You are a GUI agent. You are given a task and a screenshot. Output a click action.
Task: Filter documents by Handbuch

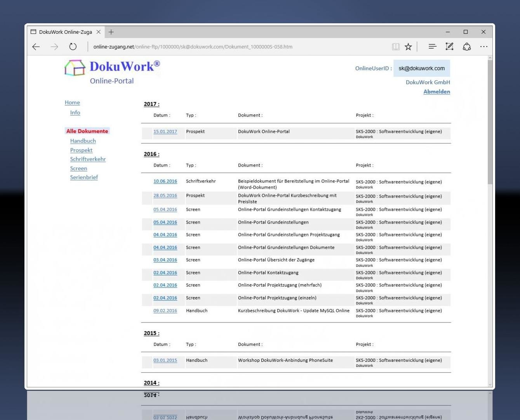83,141
